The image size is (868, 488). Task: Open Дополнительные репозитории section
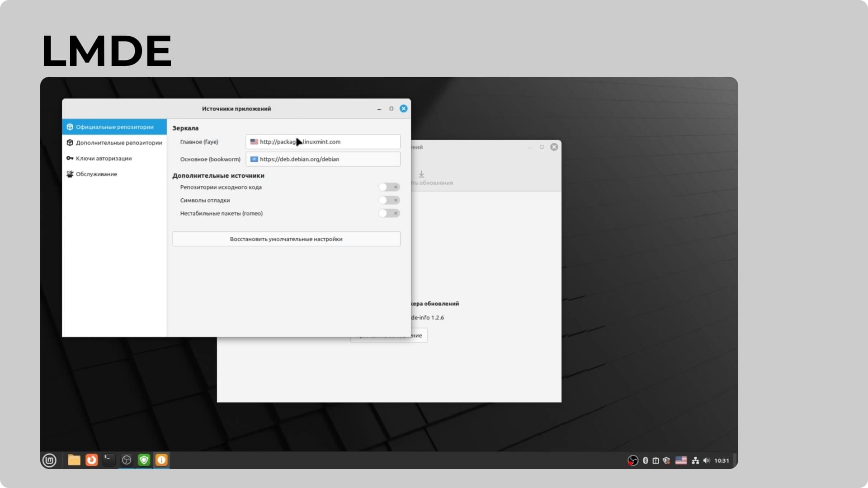pyautogui.click(x=114, y=143)
